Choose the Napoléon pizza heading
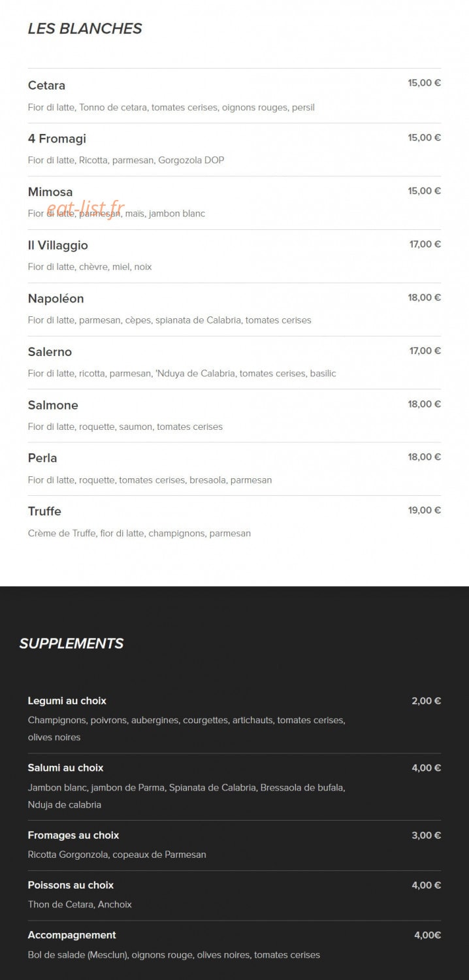This screenshot has height=980, width=469. tap(56, 299)
